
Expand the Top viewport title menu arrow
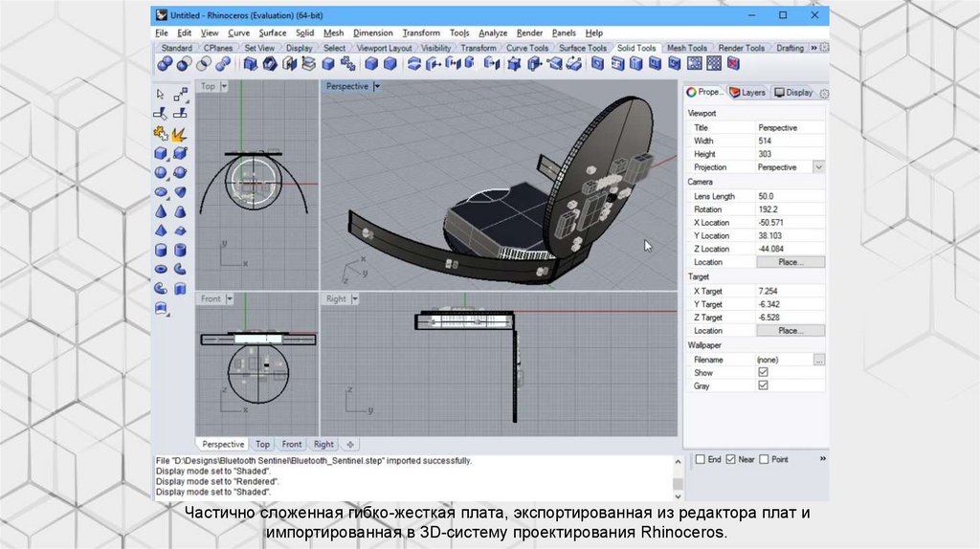(x=225, y=86)
